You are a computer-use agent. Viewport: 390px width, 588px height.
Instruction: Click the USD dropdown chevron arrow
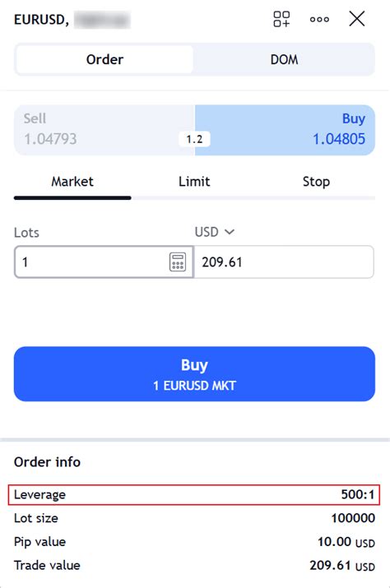pos(230,232)
